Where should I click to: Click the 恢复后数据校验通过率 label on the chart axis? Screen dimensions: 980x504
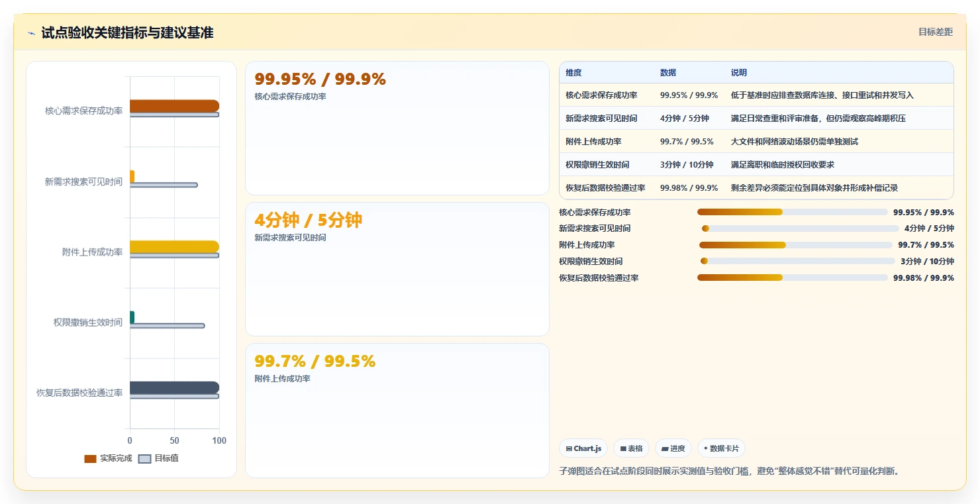coord(79,393)
